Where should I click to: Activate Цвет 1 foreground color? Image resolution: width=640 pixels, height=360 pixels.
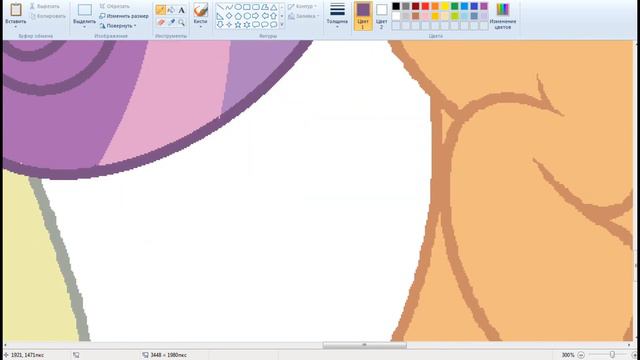(363, 16)
